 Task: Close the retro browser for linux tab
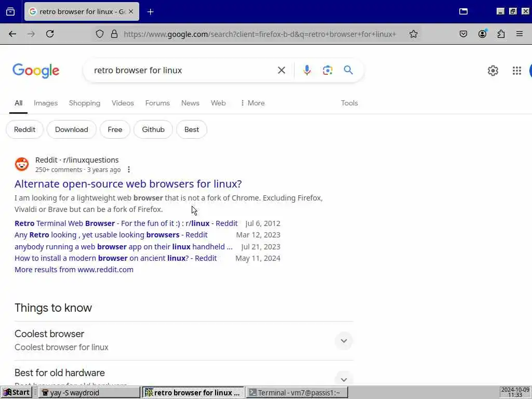pyautogui.click(x=131, y=11)
